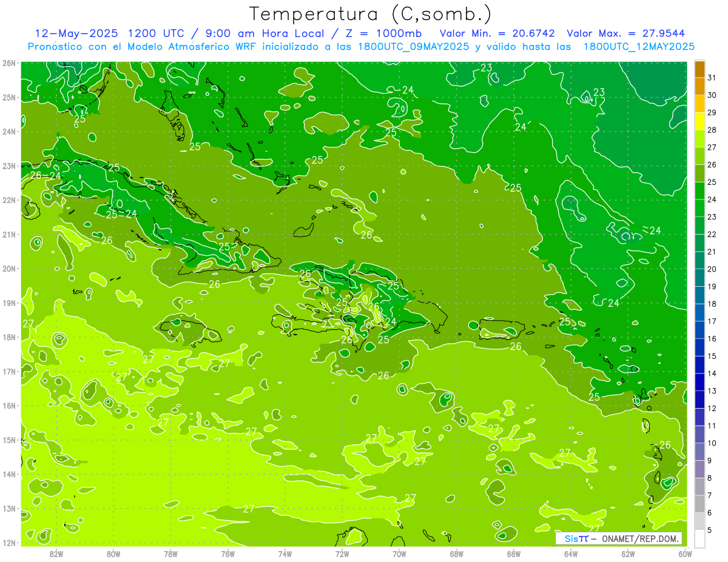Click the legend value 20
The width and height of the screenshot is (728, 562).
pyautogui.click(x=712, y=269)
